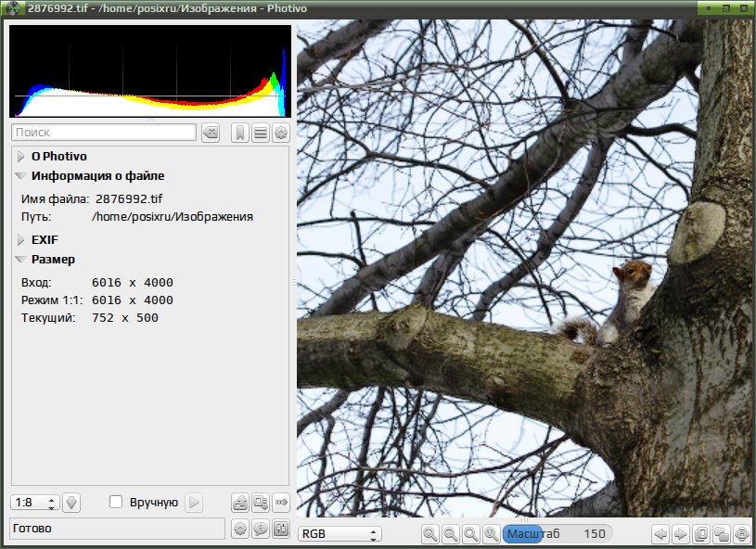The height and width of the screenshot is (549, 756).
Task: Click the list view icon beside search
Action: pos(261,133)
